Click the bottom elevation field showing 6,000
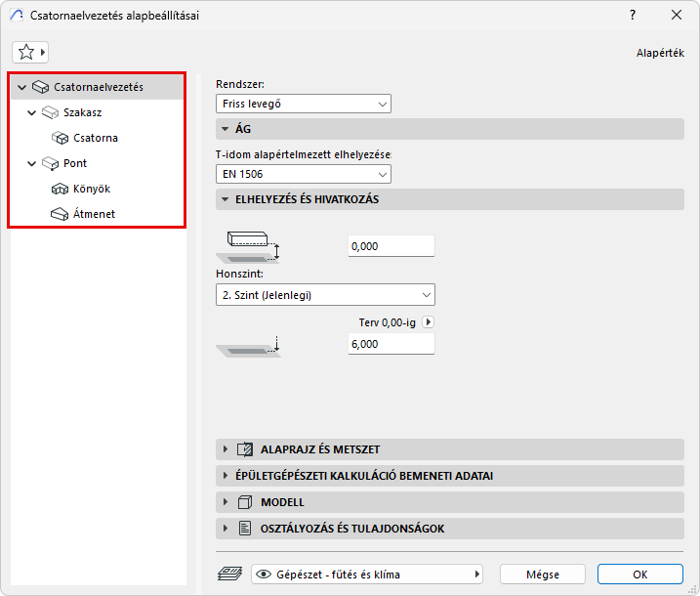Image resolution: width=700 pixels, height=596 pixels. pos(391,344)
